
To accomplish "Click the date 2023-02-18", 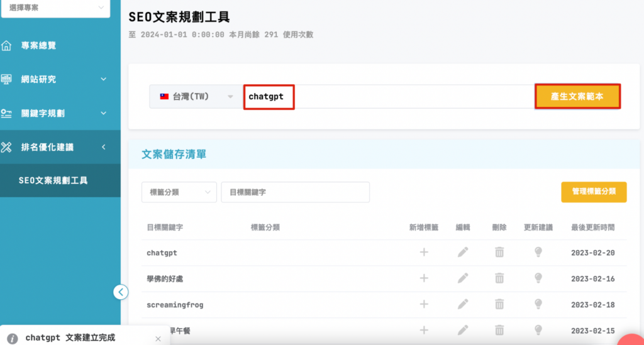I will [x=592, y=305].
